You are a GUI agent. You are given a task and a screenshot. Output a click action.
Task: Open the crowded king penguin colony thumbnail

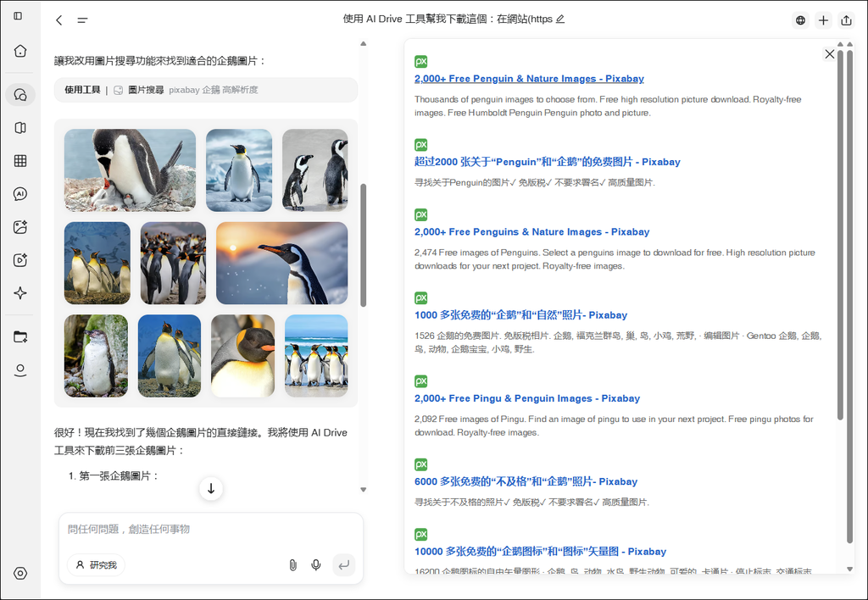[173, 263]
